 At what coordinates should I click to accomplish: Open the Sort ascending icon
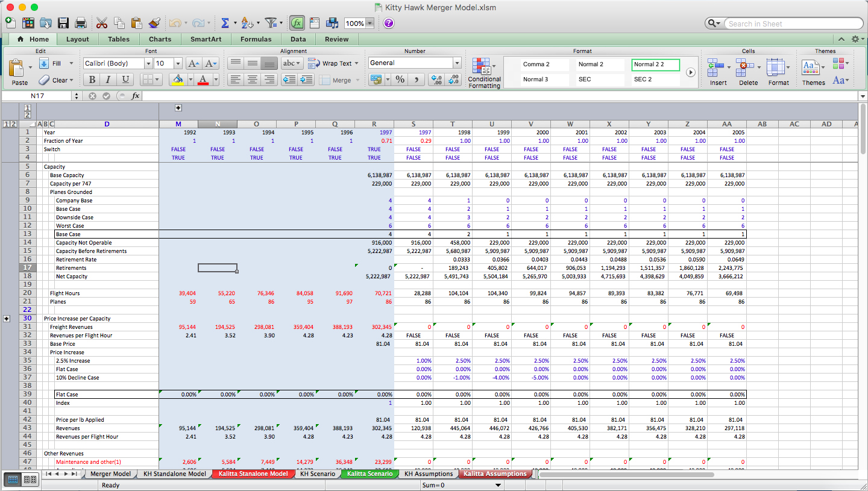[247, 23]
